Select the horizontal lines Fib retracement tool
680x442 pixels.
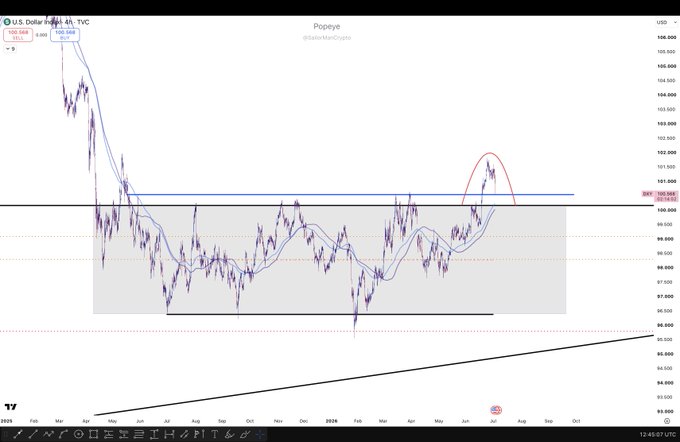[139, 434]
